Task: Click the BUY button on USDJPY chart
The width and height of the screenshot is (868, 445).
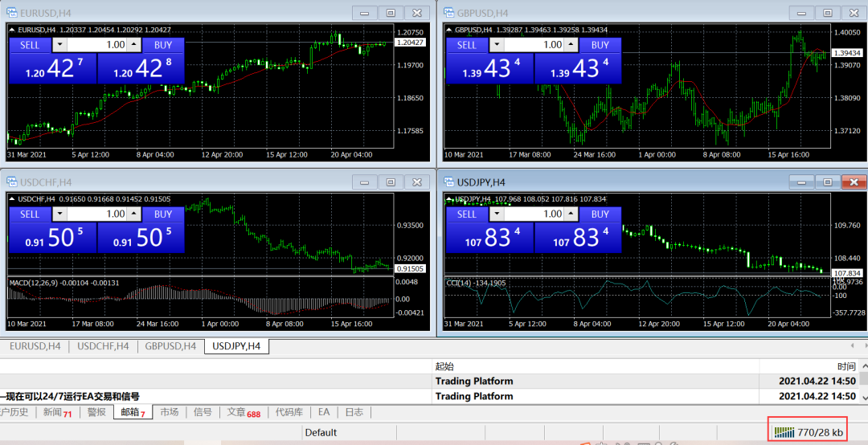Action: tap(600, 214)
